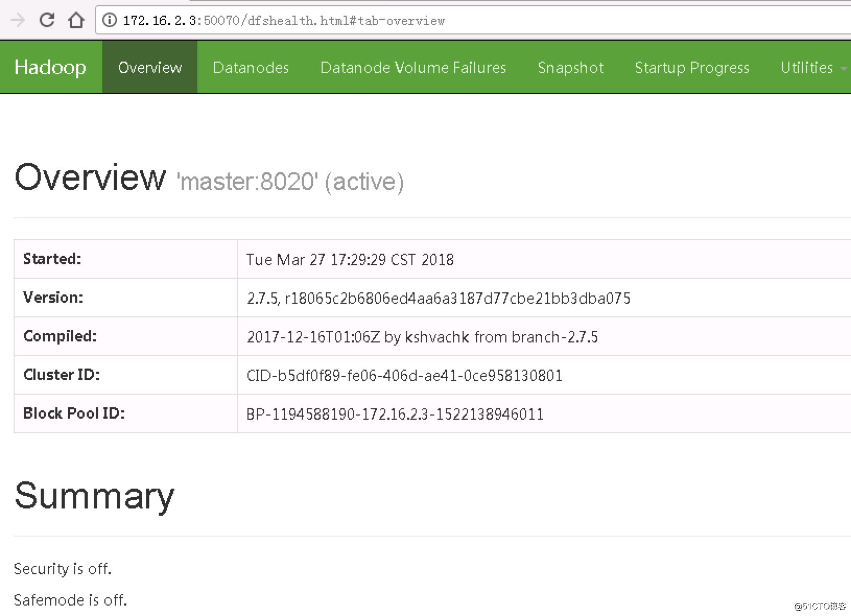Click the 'Started:' row label
The height and width of the screenshot is (616, 851).
[52, 259]
